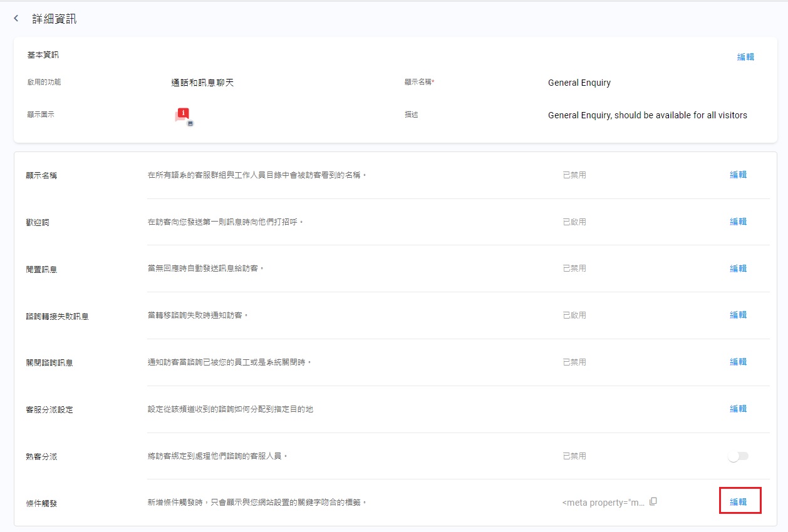
Task: Toggle the 熟客分派 switch
Action: tap(739, 456)
